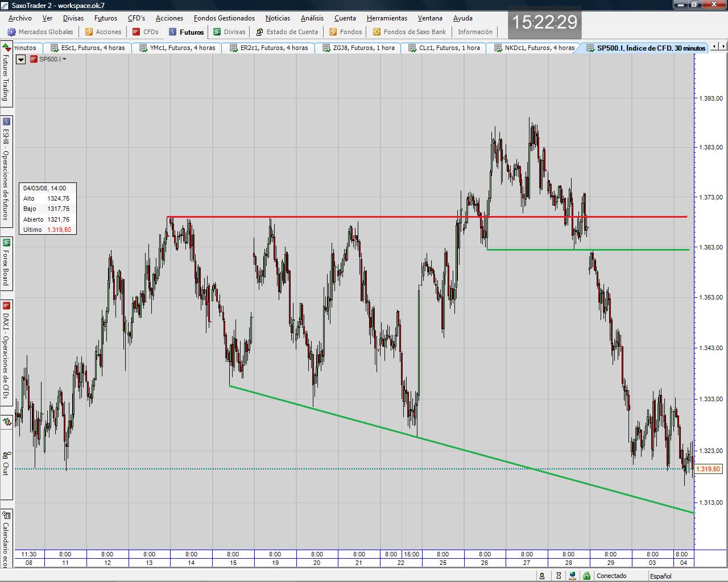Screen dimensions: 728x582
Task: Click the chart icon on ER2c1 tab
Action: point(234,48)
